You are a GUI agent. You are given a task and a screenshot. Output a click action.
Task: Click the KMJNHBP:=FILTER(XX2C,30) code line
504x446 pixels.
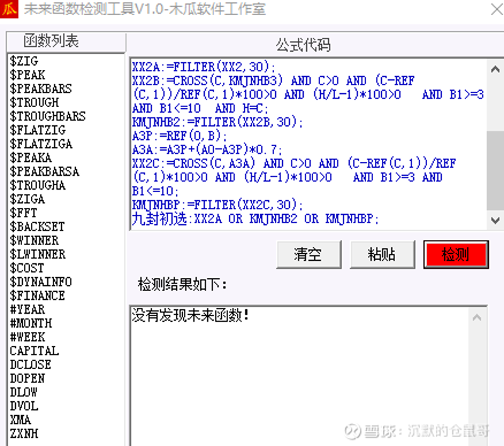tap(217, 205)
